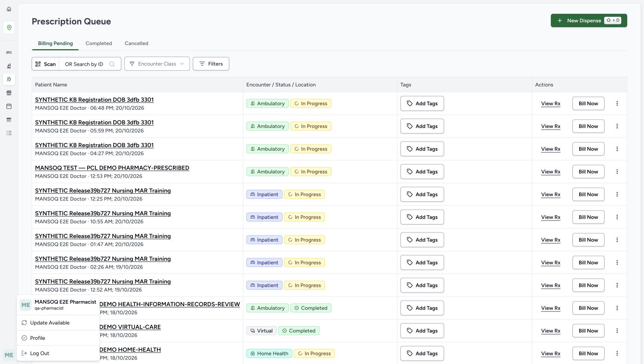Open more options for 06:48 PM row
The width and height of the screenshot is (644, 364).
click(x=617, y=104)
